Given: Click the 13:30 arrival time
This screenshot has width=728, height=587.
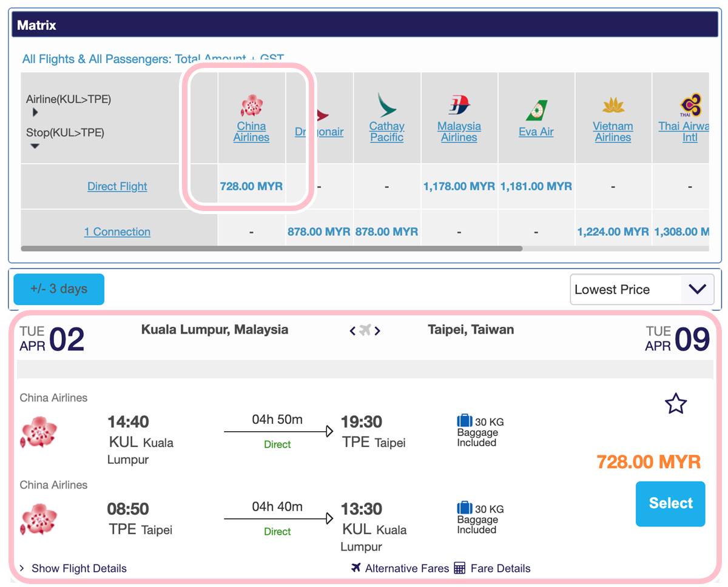Looking at the screenshot, I should 362,509.
